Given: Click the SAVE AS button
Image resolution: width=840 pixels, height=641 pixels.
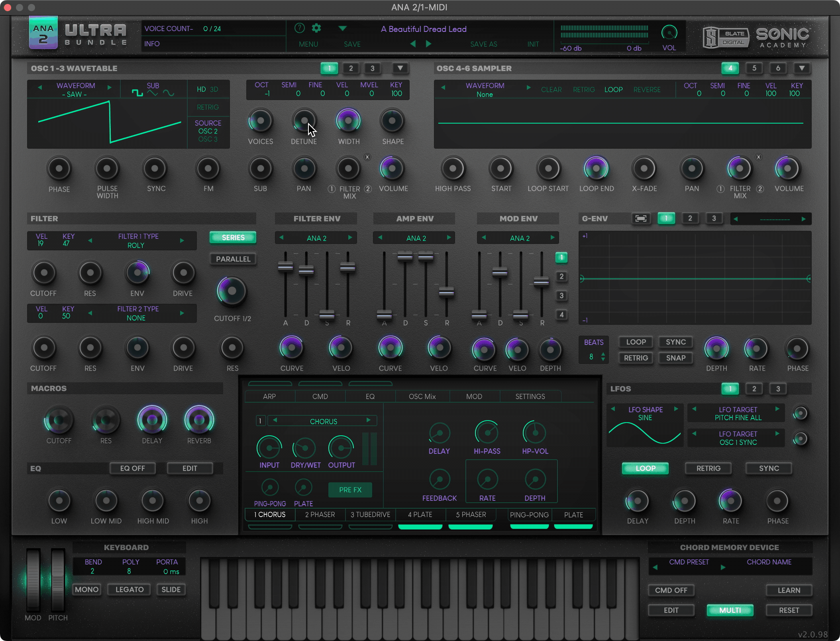Looking at the screenshot, I should pyautogui.click(x=483, y=44).
